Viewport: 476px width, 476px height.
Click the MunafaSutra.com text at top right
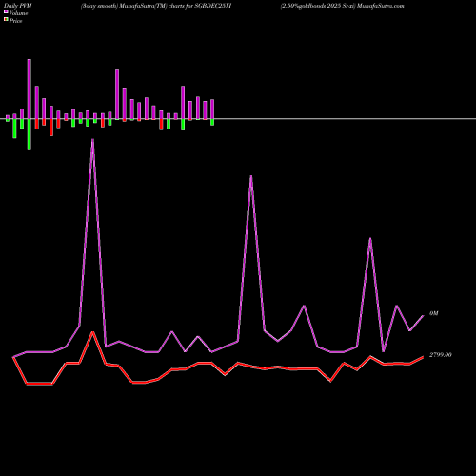(381, 6)
